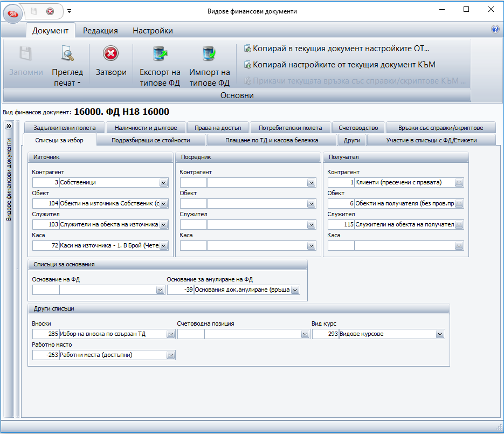
Task: Expand Посредник Каса dropdown arrow
Action: [311, 246]
